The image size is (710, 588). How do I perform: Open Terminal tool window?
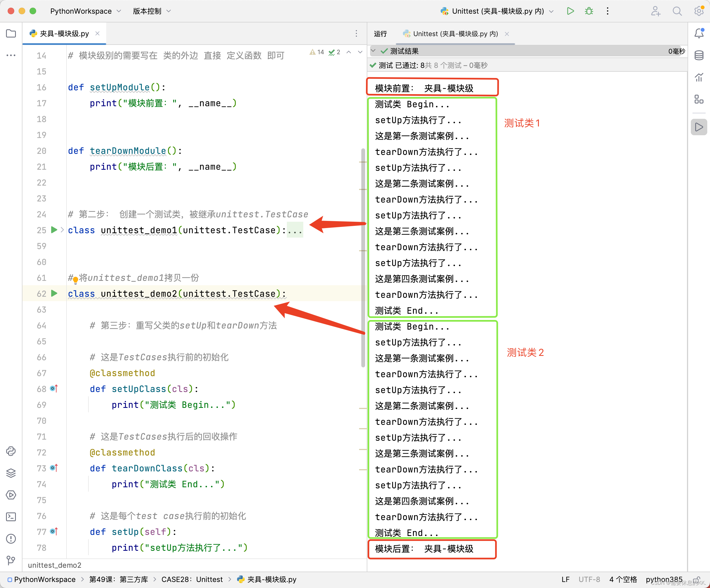11,517
